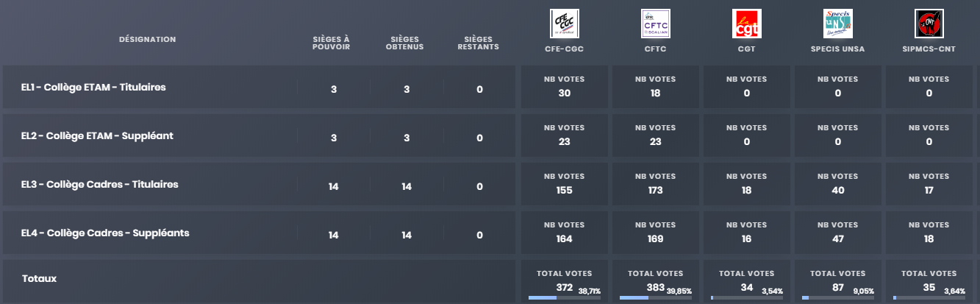Open row EL2 - Collège ETAM - Suppléant

click(259, 136)
